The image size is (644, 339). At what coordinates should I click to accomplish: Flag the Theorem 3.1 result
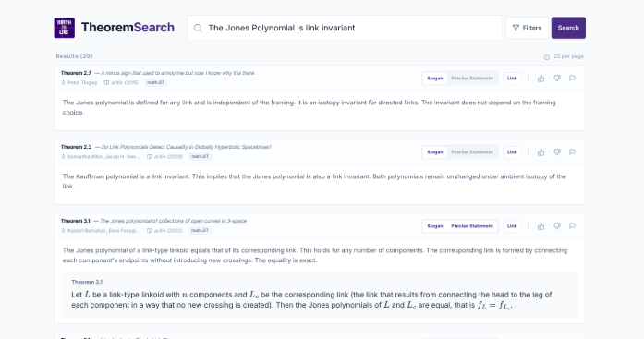pyautogui.click(x=572, y=226)
